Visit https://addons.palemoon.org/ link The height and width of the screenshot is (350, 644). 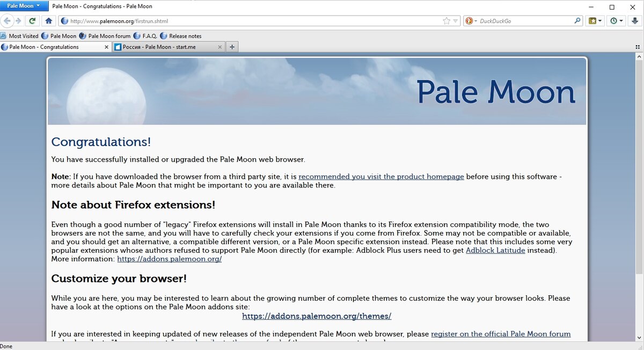click(x=170, y=259)
